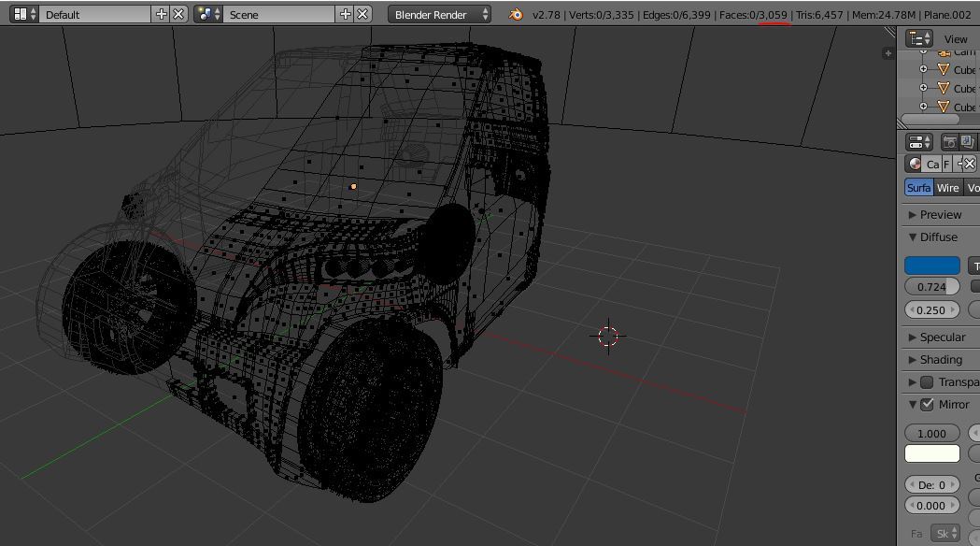Select the Render properties camera icon
Viewport: 980px width, 546px height.
coord(949,142)
